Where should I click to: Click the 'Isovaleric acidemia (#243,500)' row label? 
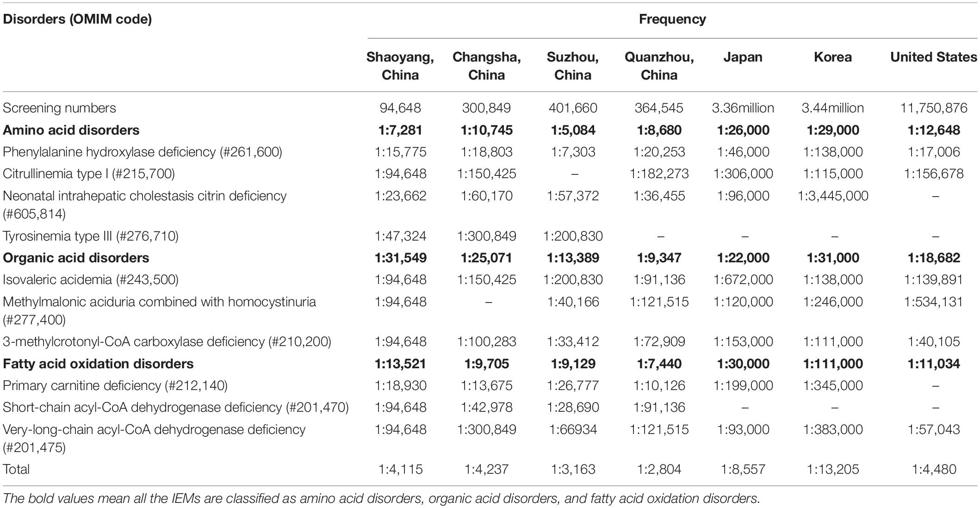(91, 279)
